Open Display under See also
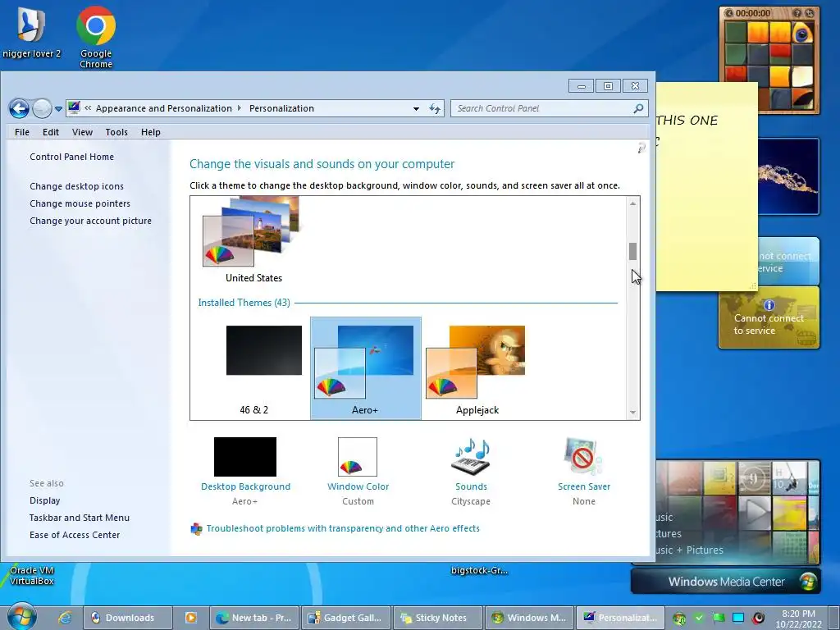This screenshot has height=630, width=840. coord(45,500)
